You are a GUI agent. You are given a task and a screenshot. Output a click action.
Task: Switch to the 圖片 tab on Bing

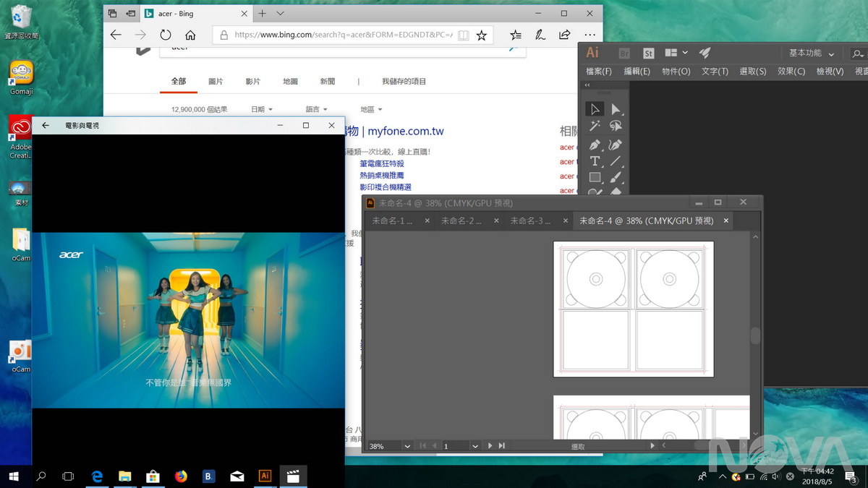216,81
